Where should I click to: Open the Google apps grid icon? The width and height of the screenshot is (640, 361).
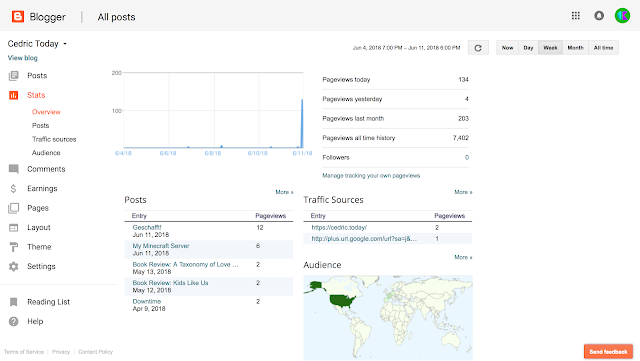tap(576, 16)
